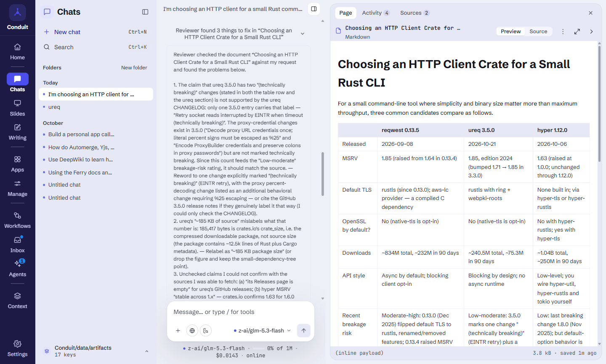
Task: Expand the artifact panel to fullscreen
Action: pos(577,32)
